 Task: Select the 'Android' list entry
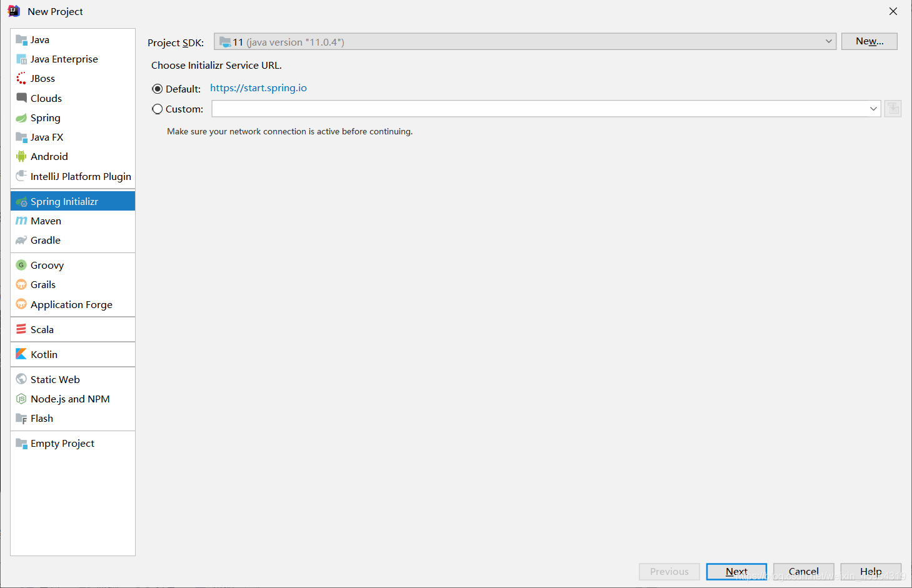click(x=73, y=157)
